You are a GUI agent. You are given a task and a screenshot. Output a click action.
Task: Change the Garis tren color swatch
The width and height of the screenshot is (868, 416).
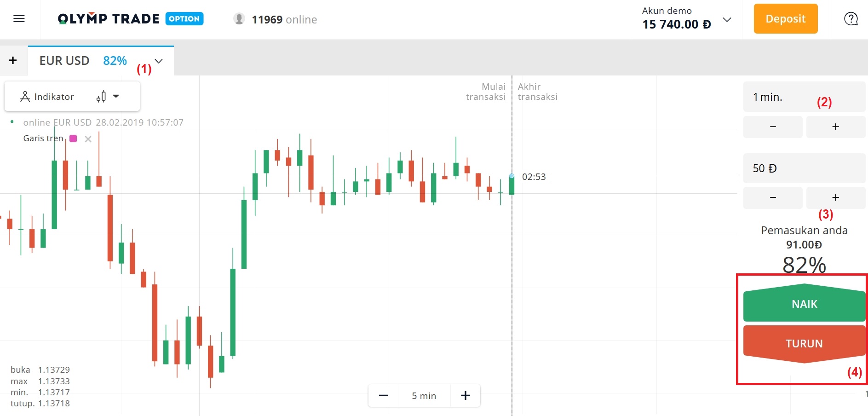tap(73, 139)
